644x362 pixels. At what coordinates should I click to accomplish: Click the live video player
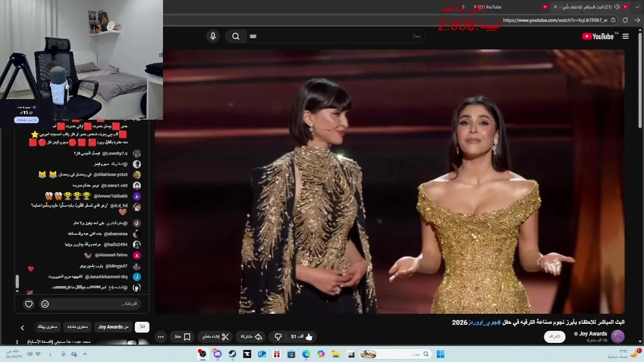[x=389, y=182]
